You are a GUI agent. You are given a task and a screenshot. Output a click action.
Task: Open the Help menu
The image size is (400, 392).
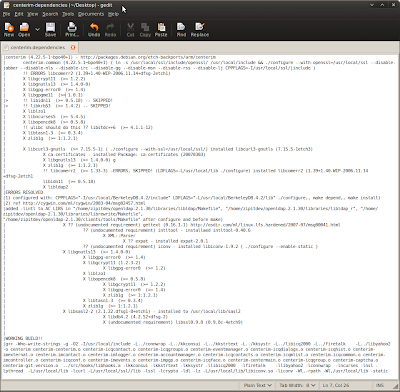tap(113, 14)
